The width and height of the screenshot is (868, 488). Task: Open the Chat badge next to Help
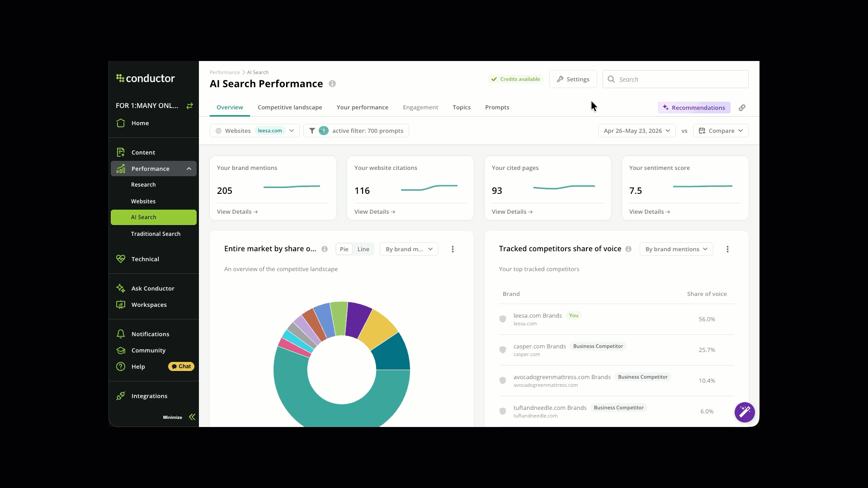(x=181, y=366)
